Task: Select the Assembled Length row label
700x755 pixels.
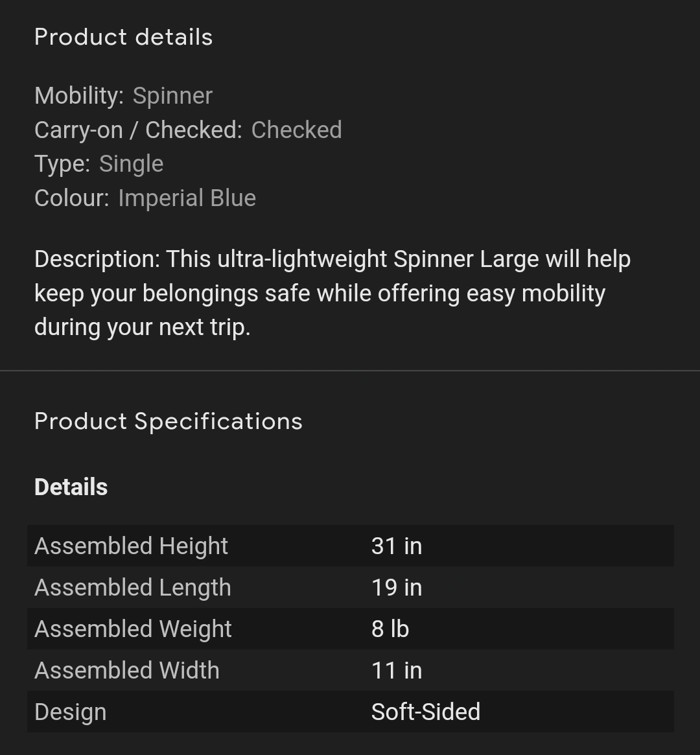Action: point(132,588)
